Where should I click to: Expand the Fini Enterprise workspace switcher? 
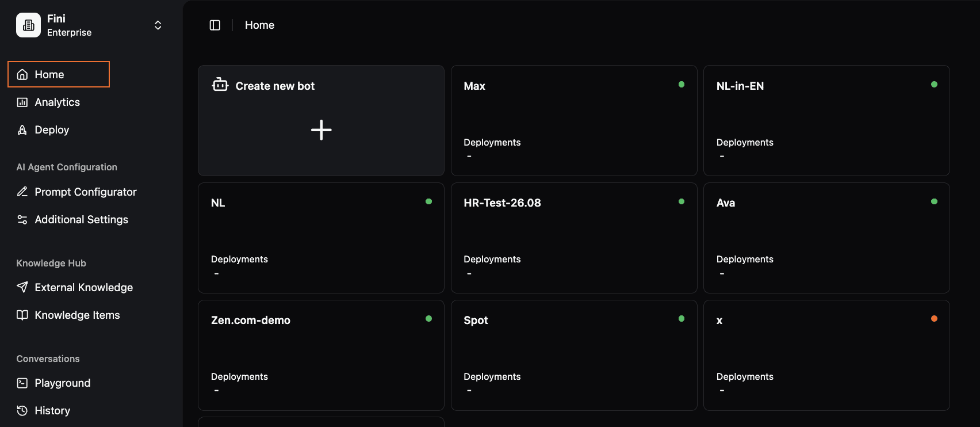tap(158, 25)
